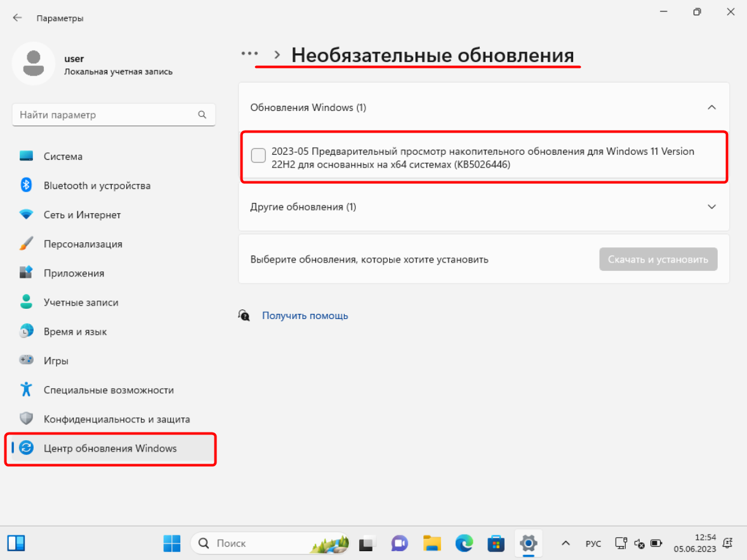Open File Explorer from the taskbar
Viewport: 747px width, 560px height.
click(432, 543)
